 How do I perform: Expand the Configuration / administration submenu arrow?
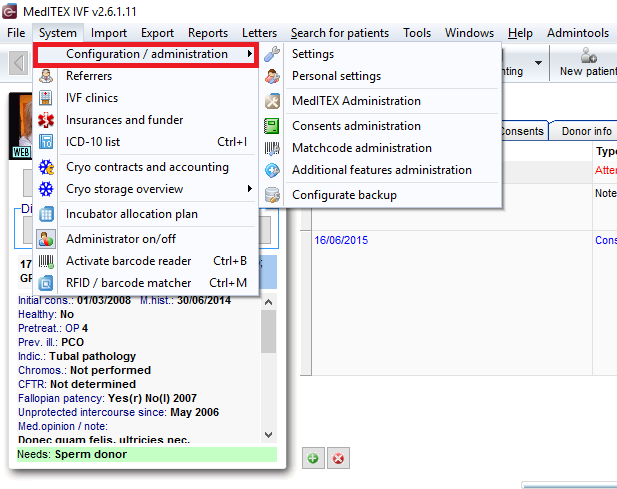(249, 54)
